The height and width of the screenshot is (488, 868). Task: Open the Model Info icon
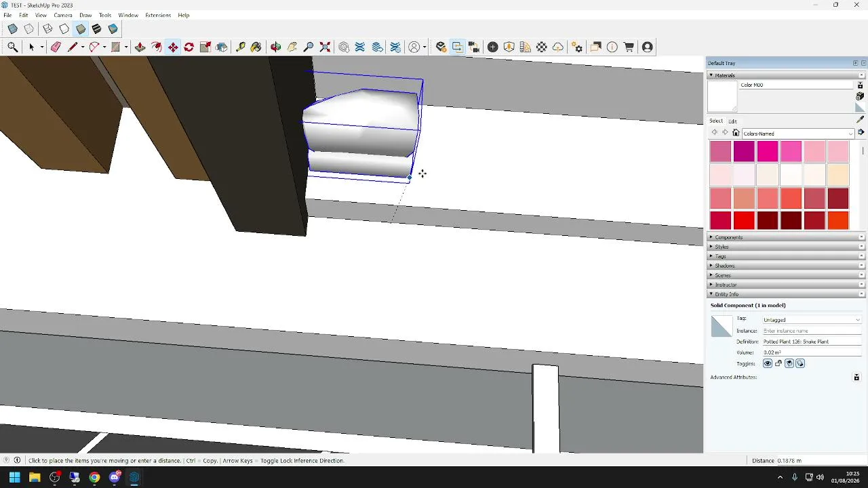click(x=612, y=47)
